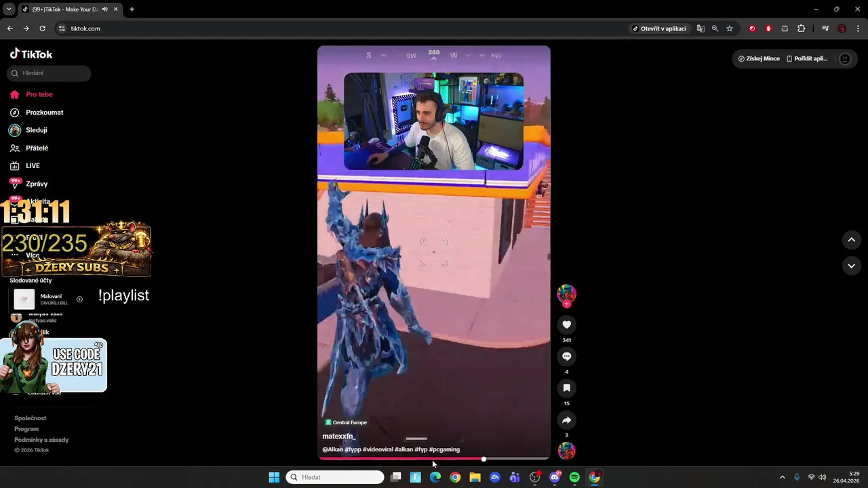Open OBS Studio from taskbar
868x488 pixels.
pyautogui.click(x=535, y=477)
